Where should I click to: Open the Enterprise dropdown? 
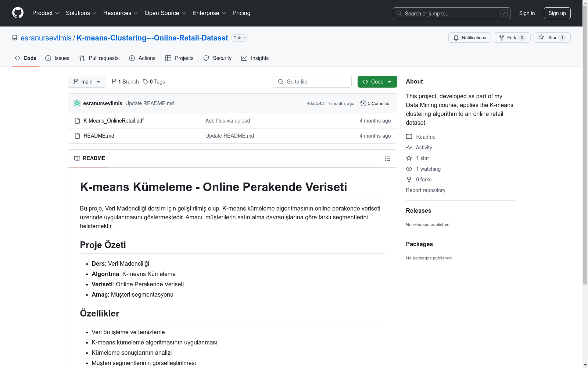click(x=209, y=13)
